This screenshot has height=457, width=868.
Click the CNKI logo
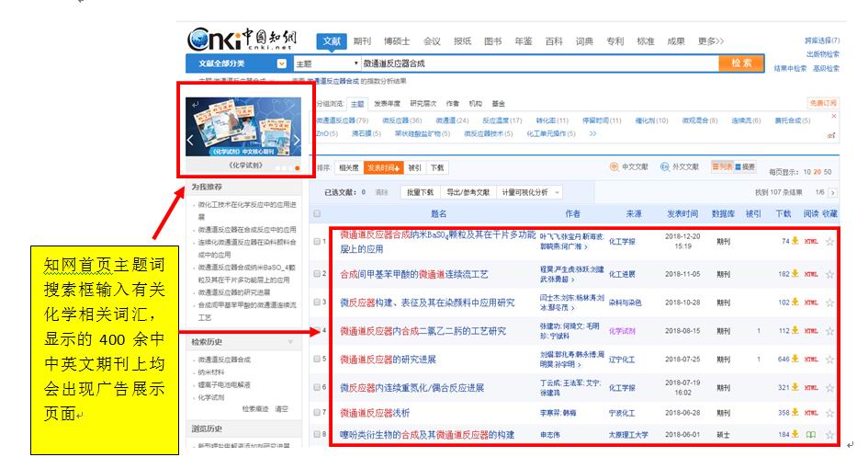(245, 41)
